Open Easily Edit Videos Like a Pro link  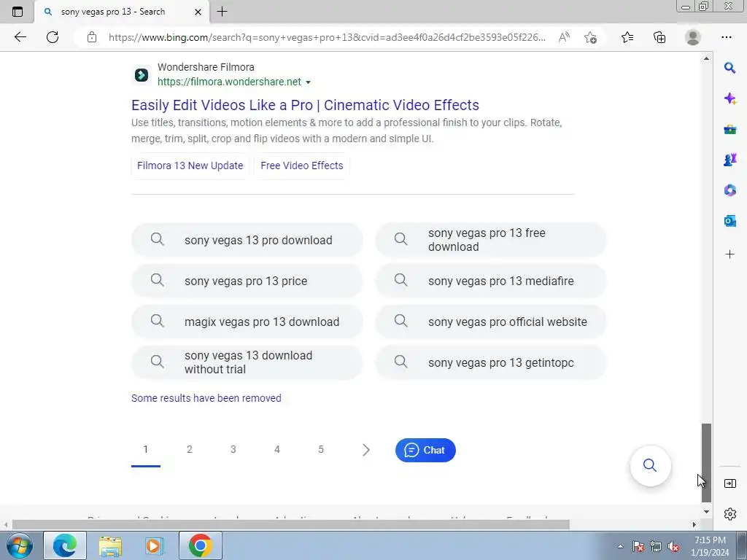pos(305,105)
